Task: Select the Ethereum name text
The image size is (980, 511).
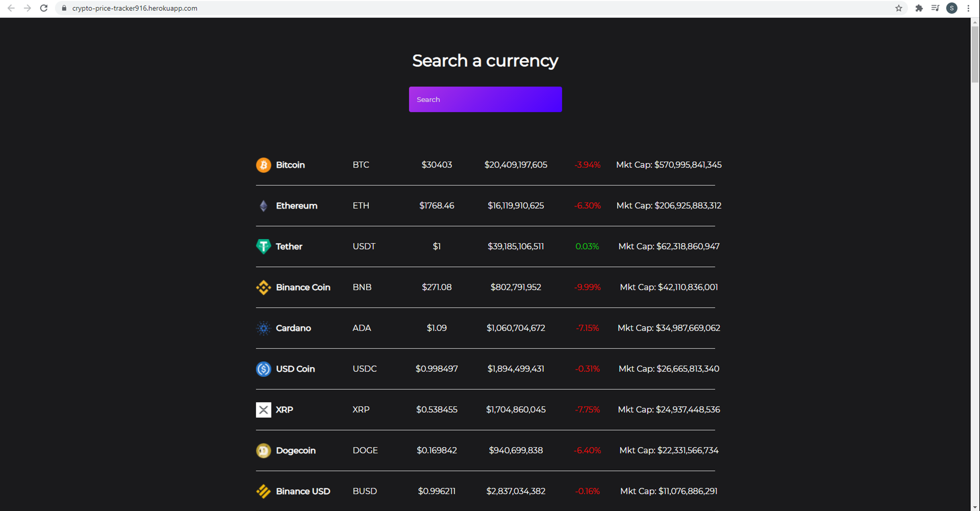Action: (x=296, y=206)
